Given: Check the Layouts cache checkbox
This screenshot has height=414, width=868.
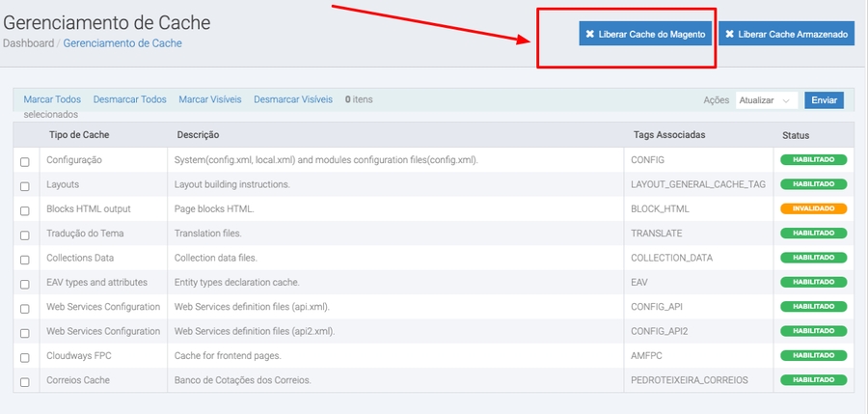Looking at the screenshot, I should pyautogui.click(x=25, y=185).
